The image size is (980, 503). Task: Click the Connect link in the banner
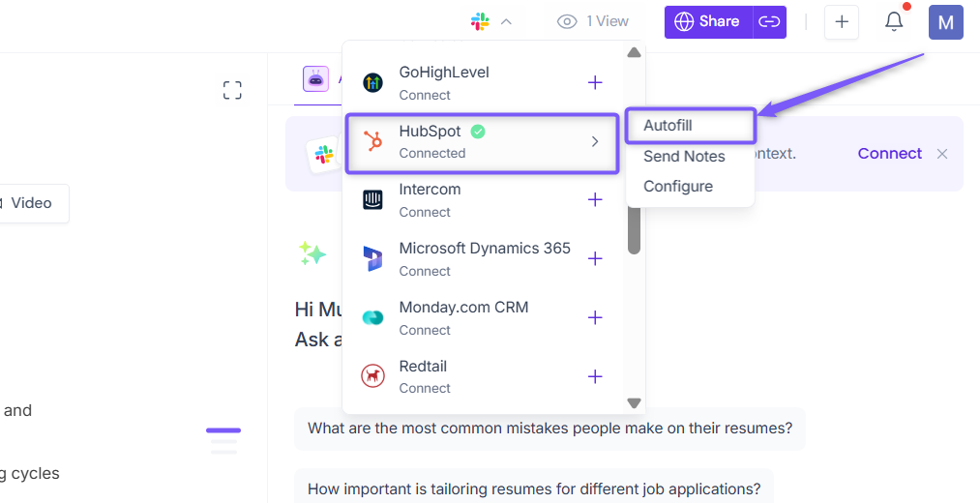[889, 154]
